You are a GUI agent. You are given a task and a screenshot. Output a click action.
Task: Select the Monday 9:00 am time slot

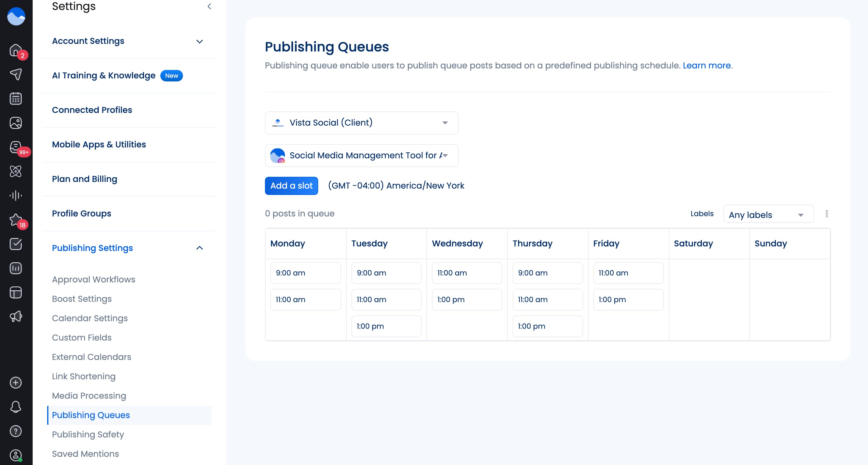(x=305, y=273)
